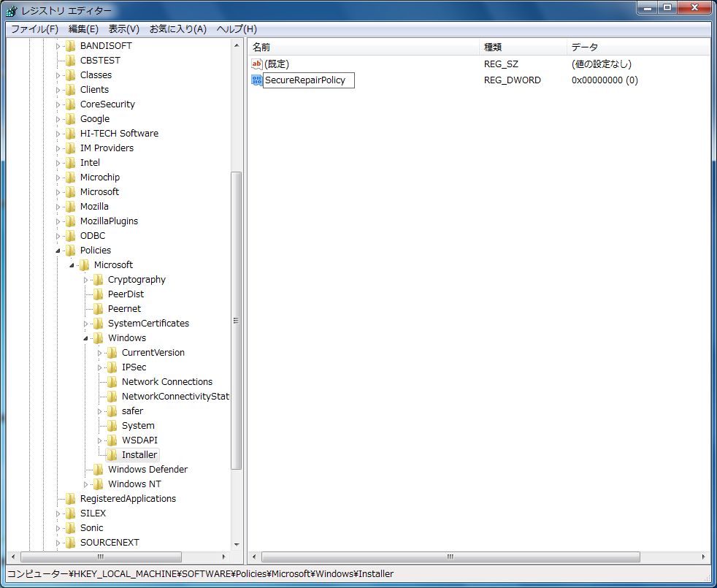Click the Registry Editor title bar icon
This screenshot has width=717, height=588.
pyautogui.click(x=12, y=10)
